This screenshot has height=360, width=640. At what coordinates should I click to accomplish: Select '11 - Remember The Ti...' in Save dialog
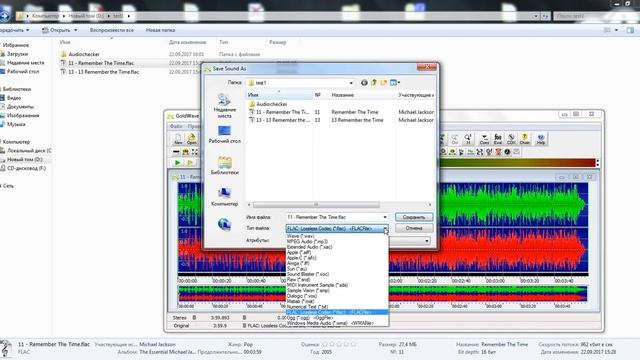click(280, 112)
